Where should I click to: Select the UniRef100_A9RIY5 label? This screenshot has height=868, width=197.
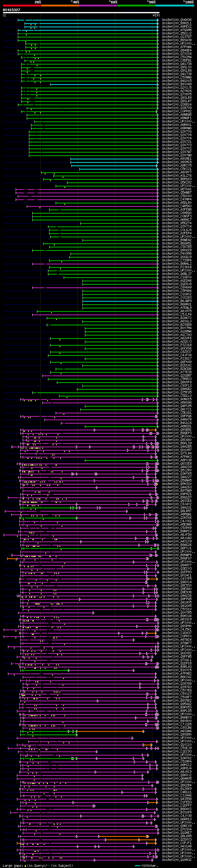[x=177, y=165]
